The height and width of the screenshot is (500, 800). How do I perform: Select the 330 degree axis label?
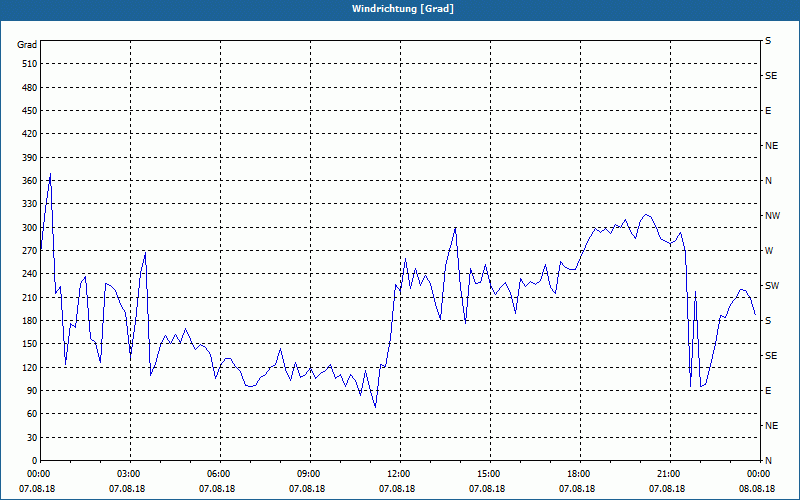(x=30, y=204)
